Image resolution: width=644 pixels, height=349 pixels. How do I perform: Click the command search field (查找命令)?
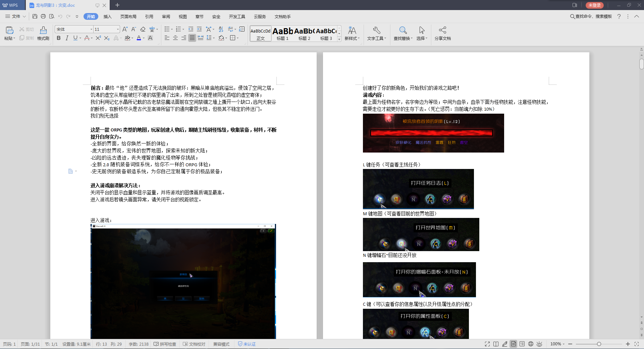click(x=591, y=16)
